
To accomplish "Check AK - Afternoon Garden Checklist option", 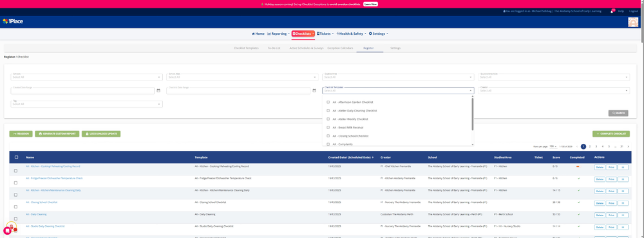I will pyautogui.click(x=328, y=102).
